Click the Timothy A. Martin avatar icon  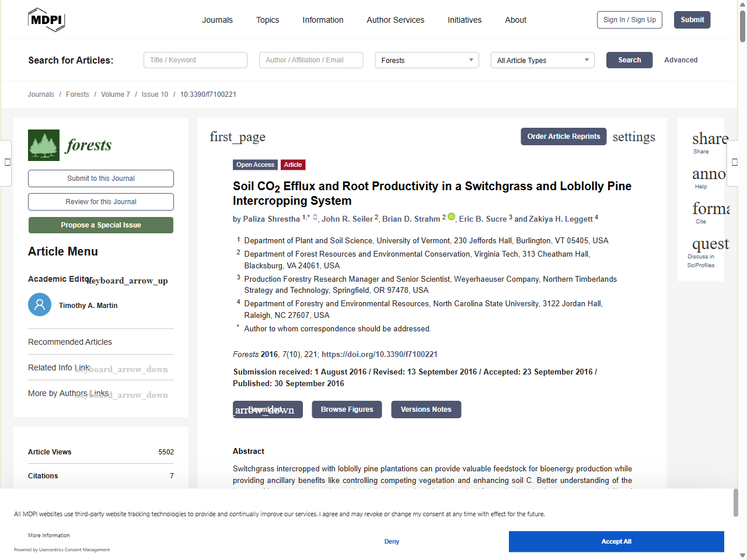pos(40,304)
